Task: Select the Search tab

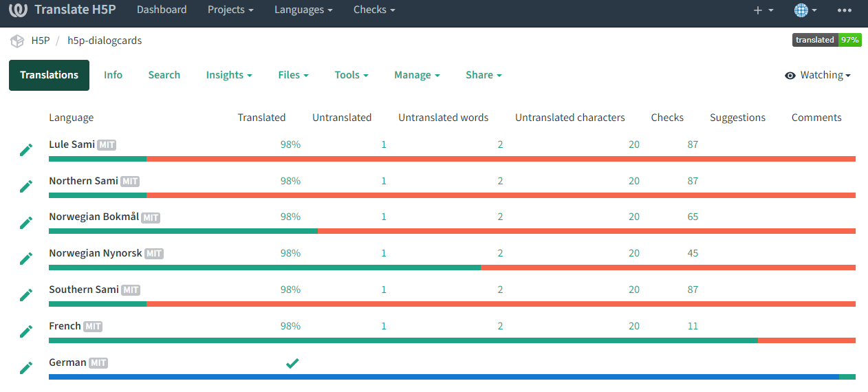Action: click(x=164, y=75)
